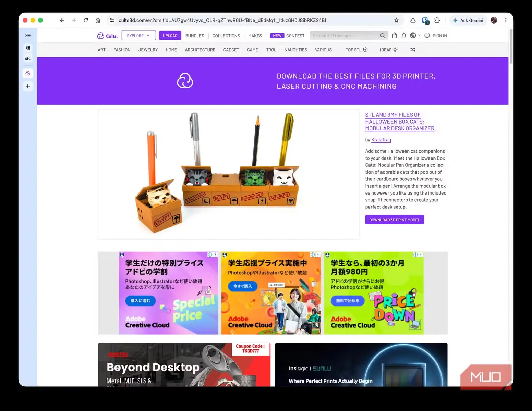
Task: Browse the Tool category
Action: tap(271, 50)
